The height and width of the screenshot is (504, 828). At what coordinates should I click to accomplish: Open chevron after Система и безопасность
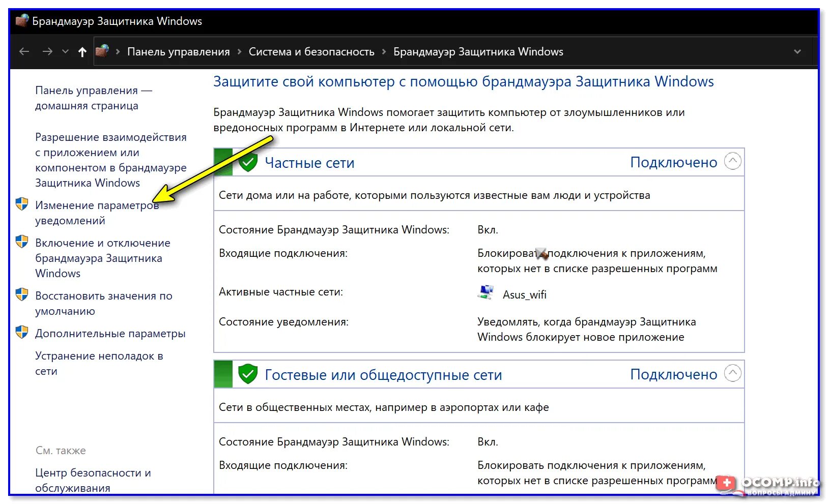click(384, 51)
